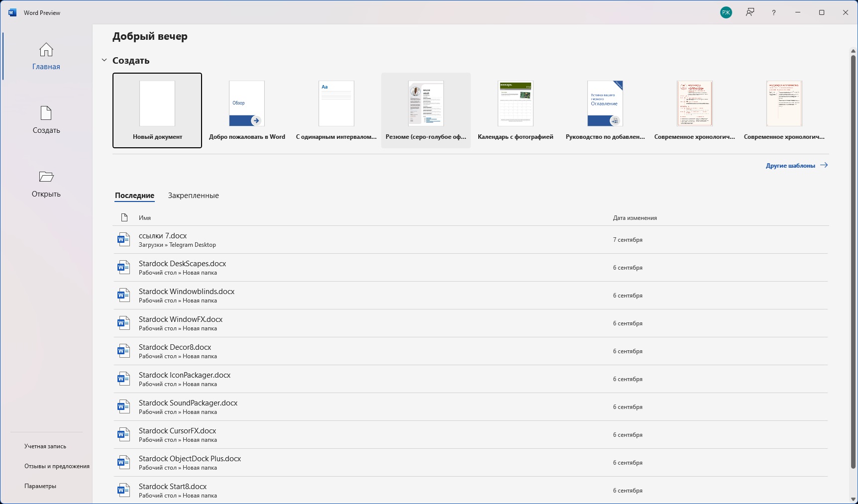Choose the Резюме серо-голубое template
Viewport: 858px width, 504px height.
point(426,110)
